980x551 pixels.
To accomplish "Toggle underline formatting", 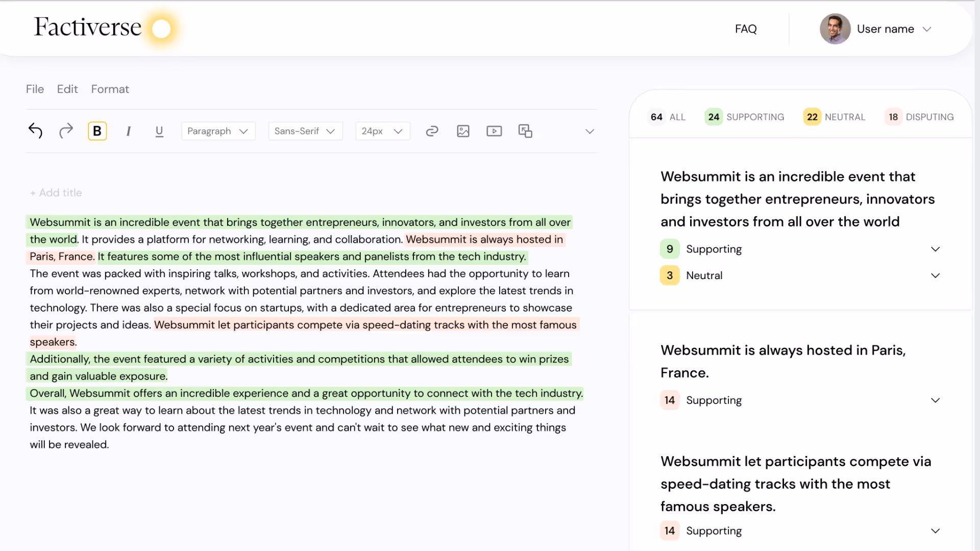I will [x=159, y=131].
